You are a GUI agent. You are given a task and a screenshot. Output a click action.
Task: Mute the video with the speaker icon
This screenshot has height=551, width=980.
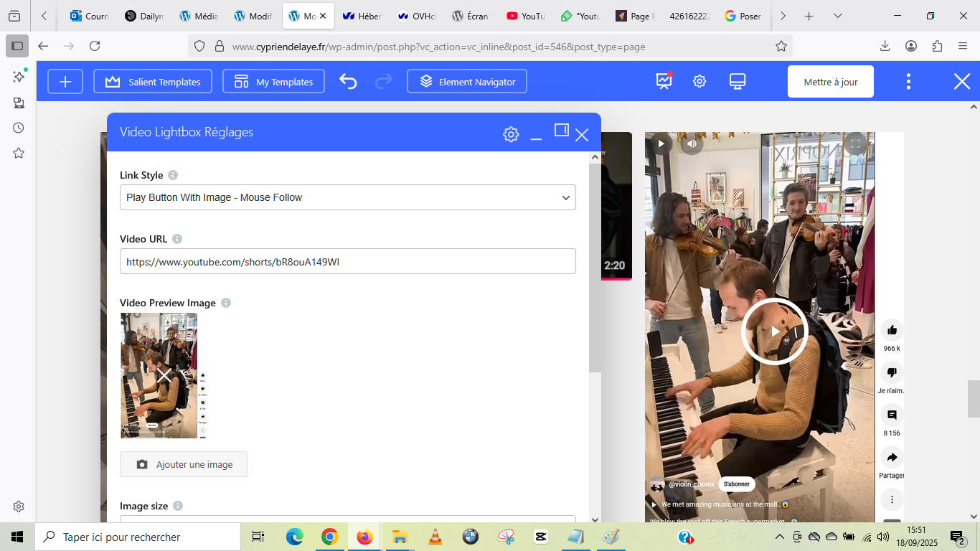pyautogui.click(x=692, y=143)
